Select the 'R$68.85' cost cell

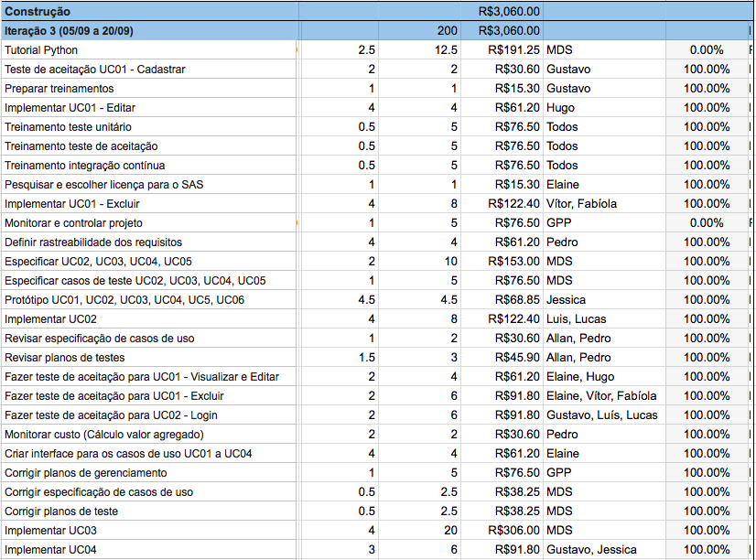pyautogui.click(x=502, y=300)
